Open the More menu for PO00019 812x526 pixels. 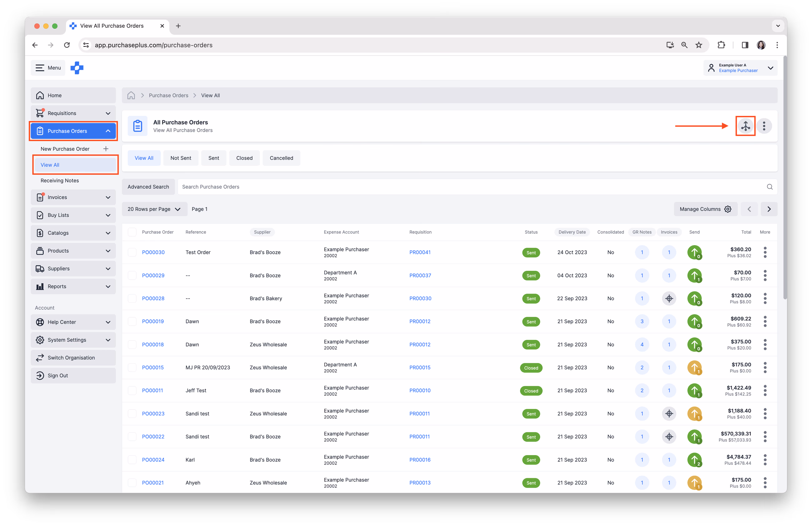765,321
